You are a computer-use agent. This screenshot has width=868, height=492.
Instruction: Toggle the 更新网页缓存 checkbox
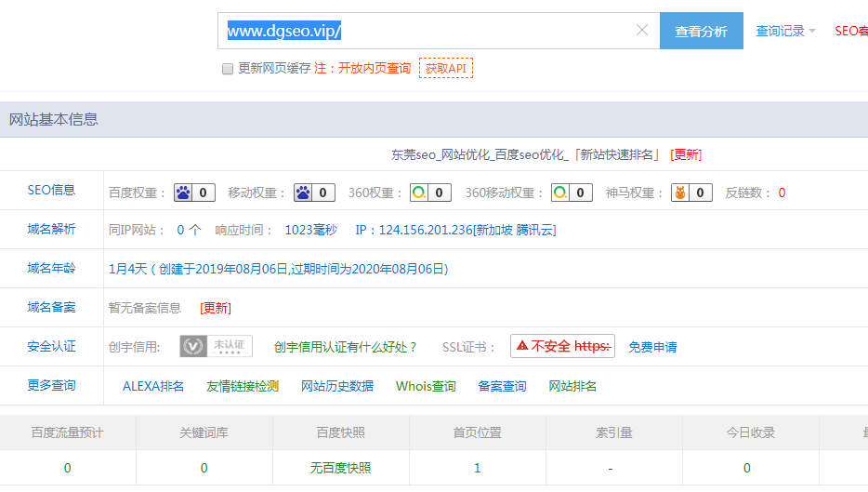pyautogui.click(x=228, y=69)
